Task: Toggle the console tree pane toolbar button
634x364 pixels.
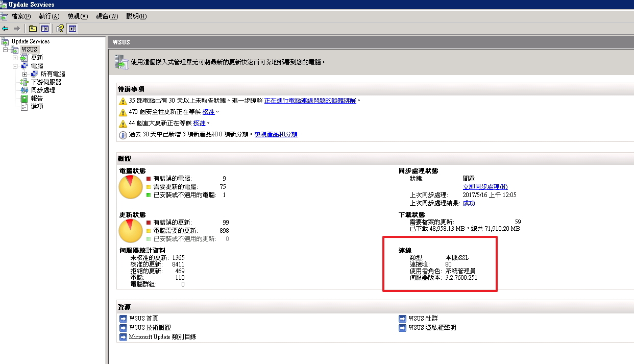Action: coord(44,29)
